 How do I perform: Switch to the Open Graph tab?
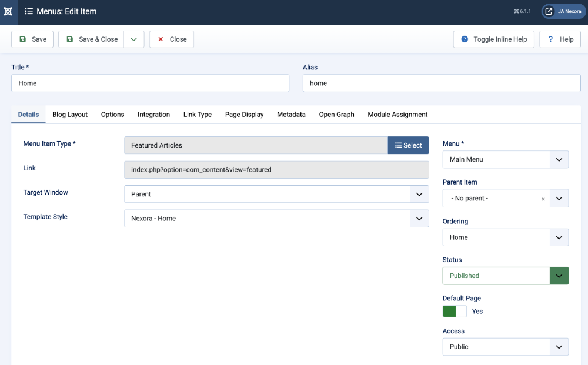pos(337,114)
